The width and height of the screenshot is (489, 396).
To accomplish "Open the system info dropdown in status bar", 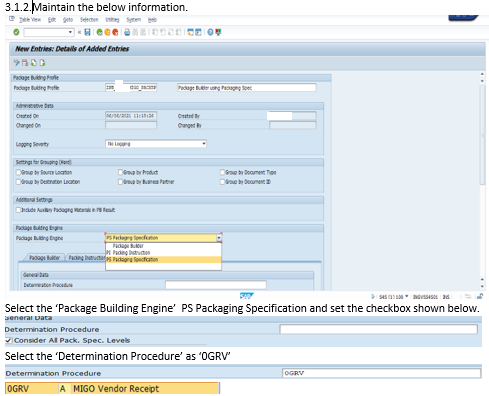I will pos(407,296).
